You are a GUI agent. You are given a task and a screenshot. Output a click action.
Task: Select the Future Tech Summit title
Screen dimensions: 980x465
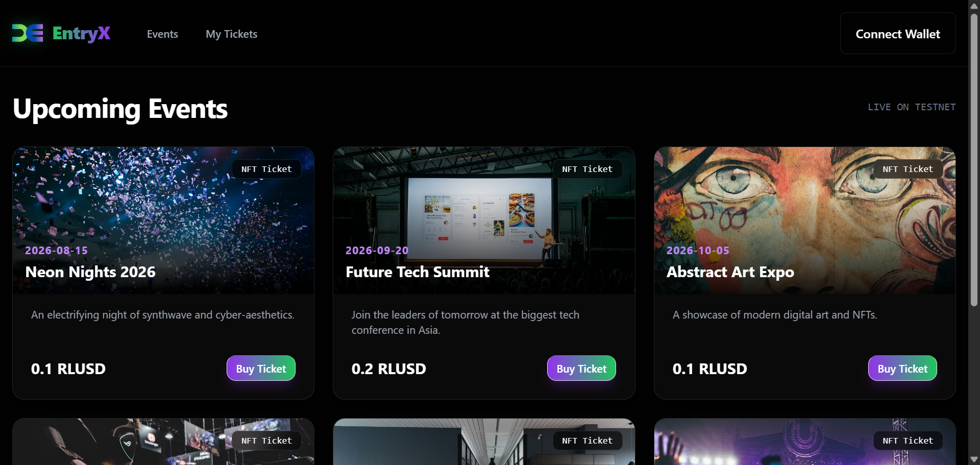418,272
